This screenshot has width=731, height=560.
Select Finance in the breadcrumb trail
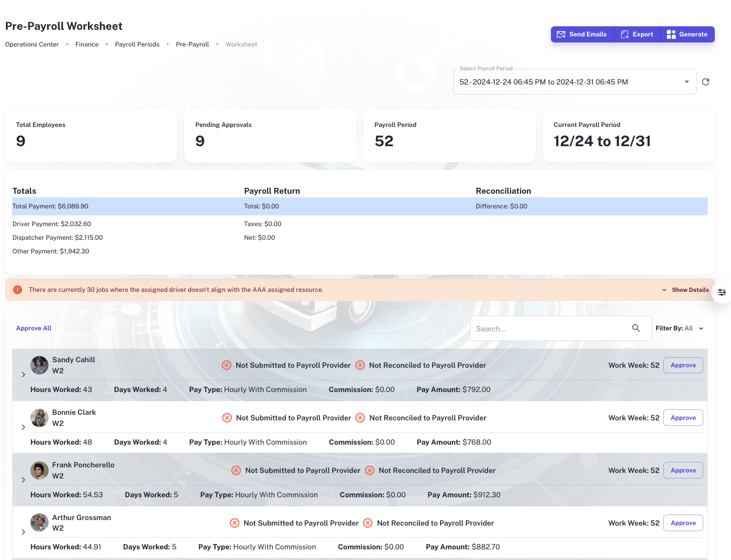(87, 44)
